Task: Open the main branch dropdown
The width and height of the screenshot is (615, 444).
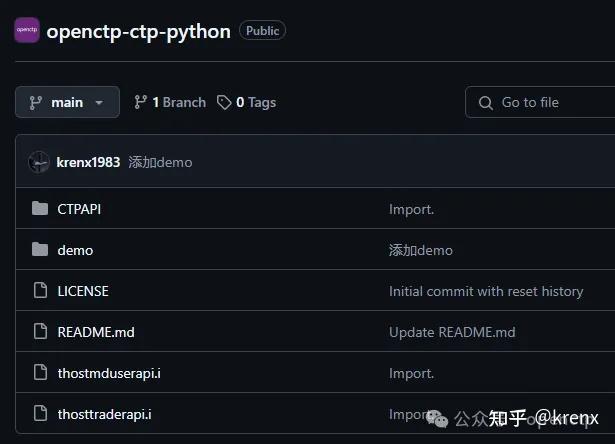Action: (67, 102)
